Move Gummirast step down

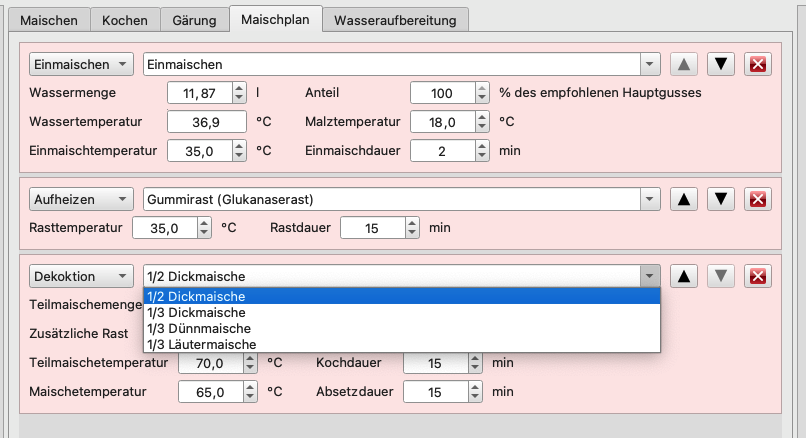pos(721,199)
